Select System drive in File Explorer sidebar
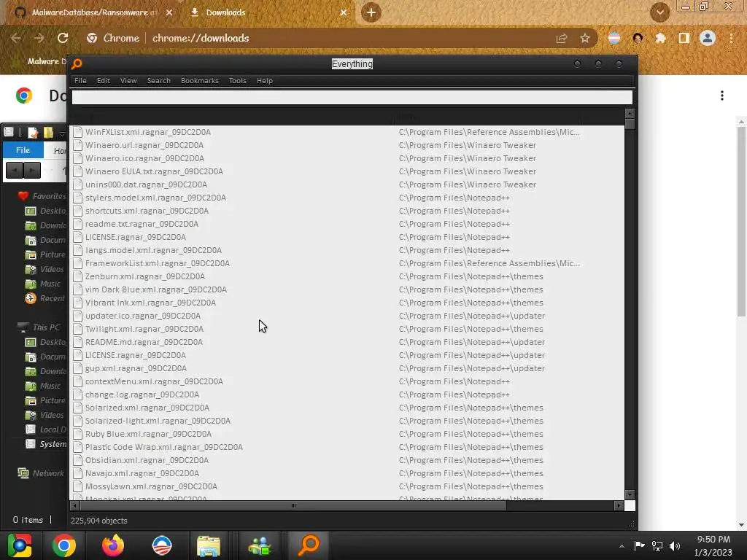 click(x=46, y=444)
